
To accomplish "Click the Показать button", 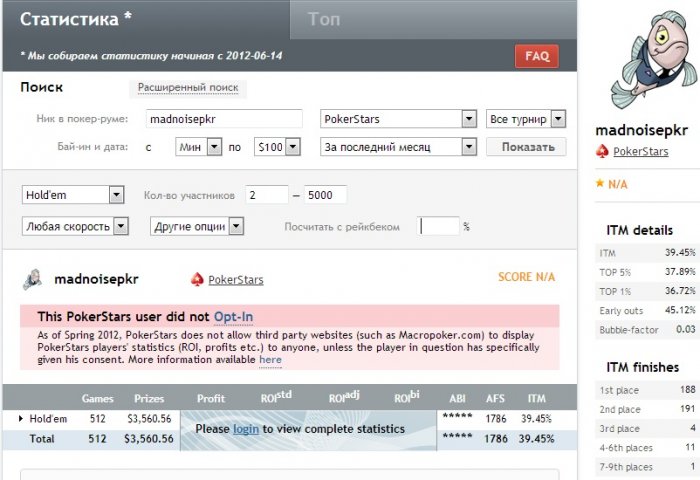I will click(x=526, y=147).
